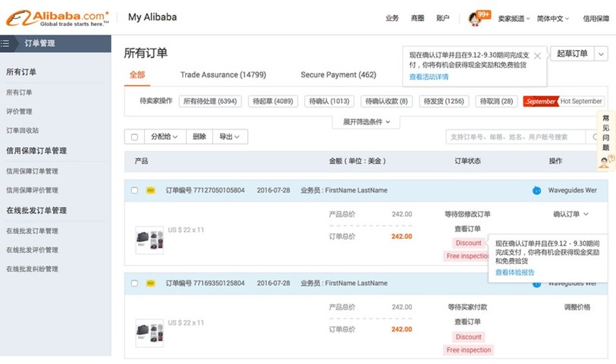The height and width of the screenshot is (364, 616).
Task: Expand the 展开筛选条件 filter panel
Action: pos(366,122)
